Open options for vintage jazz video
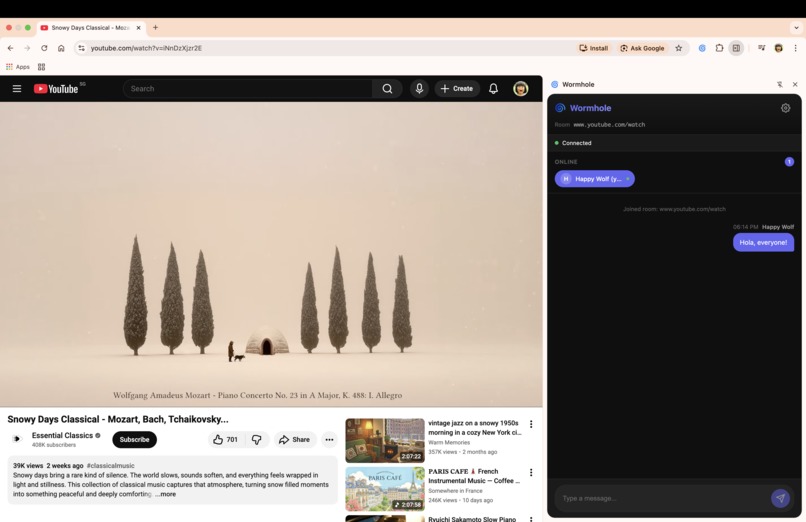 coord(531,424)
